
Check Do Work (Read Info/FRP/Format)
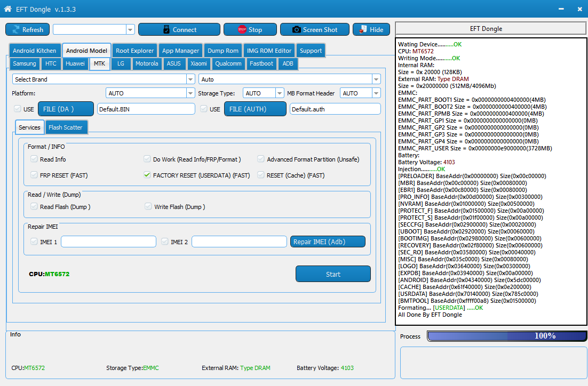(x=147, y=159)
